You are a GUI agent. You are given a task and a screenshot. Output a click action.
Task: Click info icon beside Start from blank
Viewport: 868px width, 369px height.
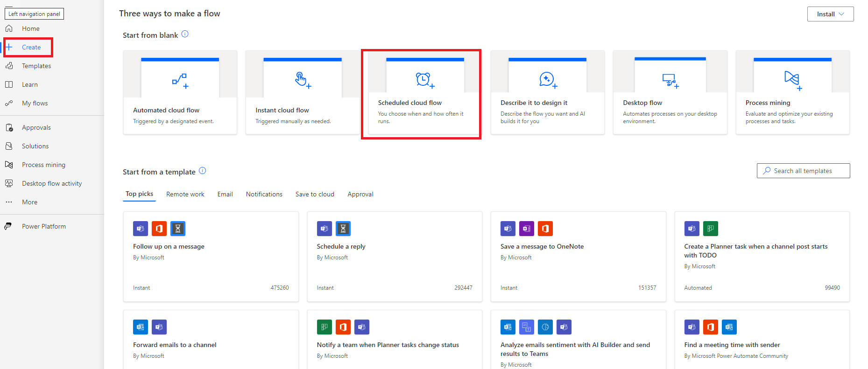[185, 34]
